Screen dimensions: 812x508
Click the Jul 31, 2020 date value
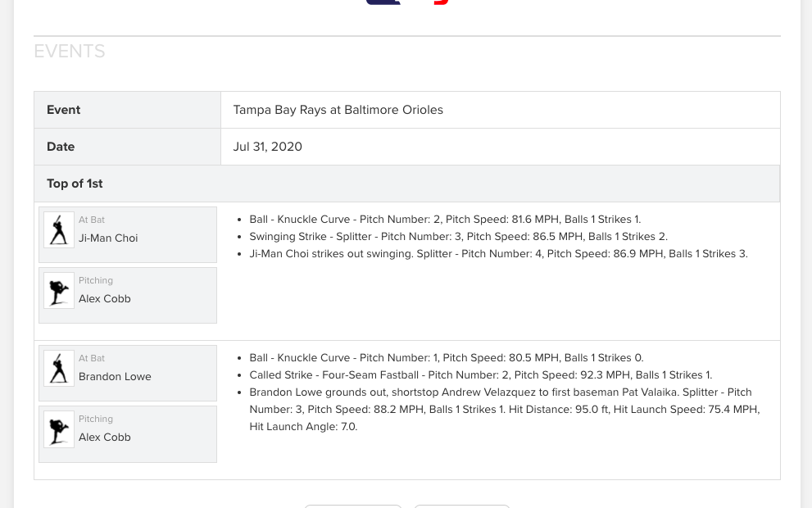(x=267, y=147)
